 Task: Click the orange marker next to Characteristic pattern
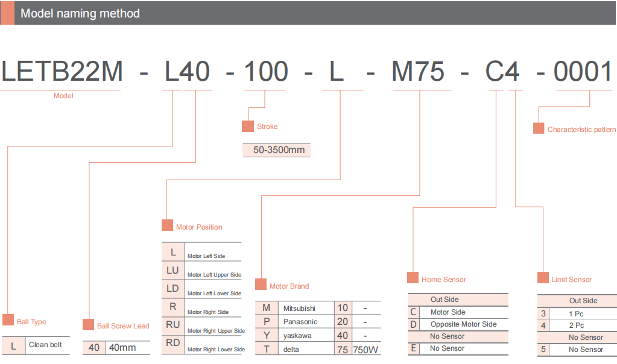pyautogui.click(x=539, y=129)
